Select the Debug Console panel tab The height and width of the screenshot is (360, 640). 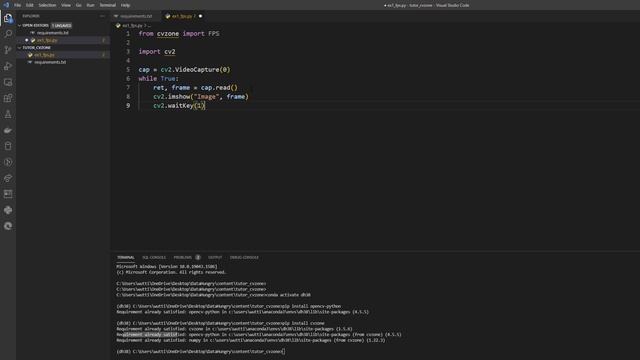(244, 258)
